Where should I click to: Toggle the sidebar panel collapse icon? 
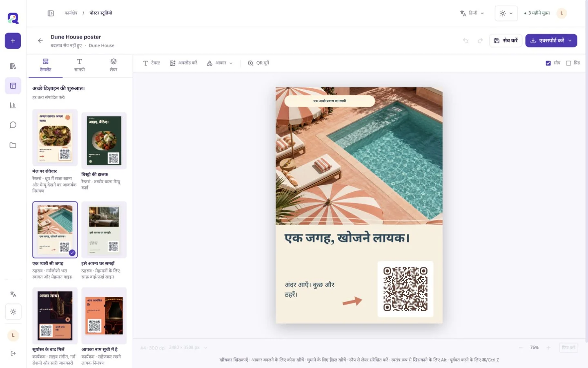51,13
